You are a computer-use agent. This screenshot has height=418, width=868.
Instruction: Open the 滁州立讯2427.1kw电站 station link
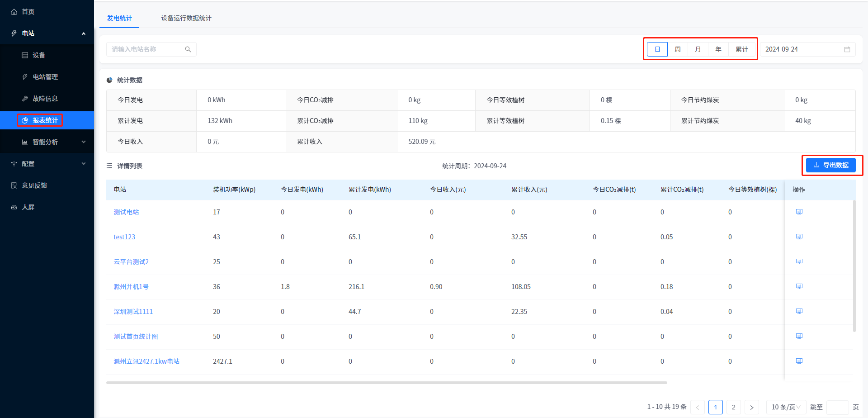point(146,361)
